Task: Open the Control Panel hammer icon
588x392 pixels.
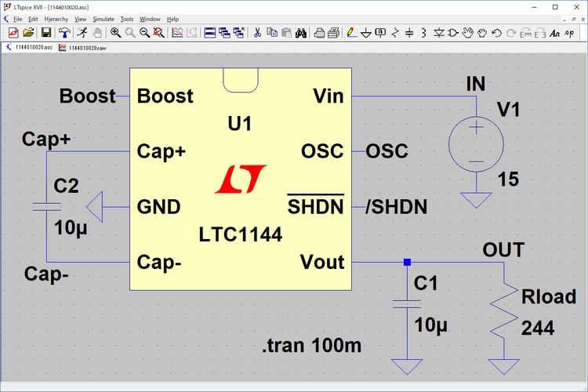Action: 64,33
